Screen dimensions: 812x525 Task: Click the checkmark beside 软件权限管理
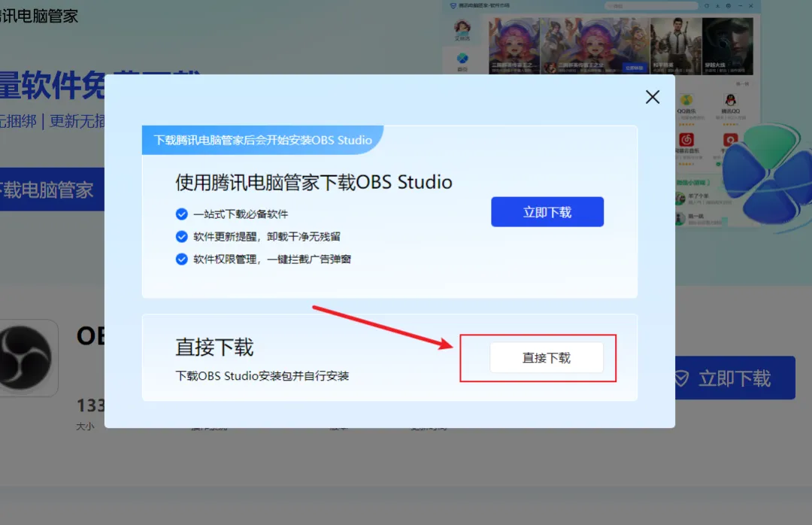click(182, 259)
